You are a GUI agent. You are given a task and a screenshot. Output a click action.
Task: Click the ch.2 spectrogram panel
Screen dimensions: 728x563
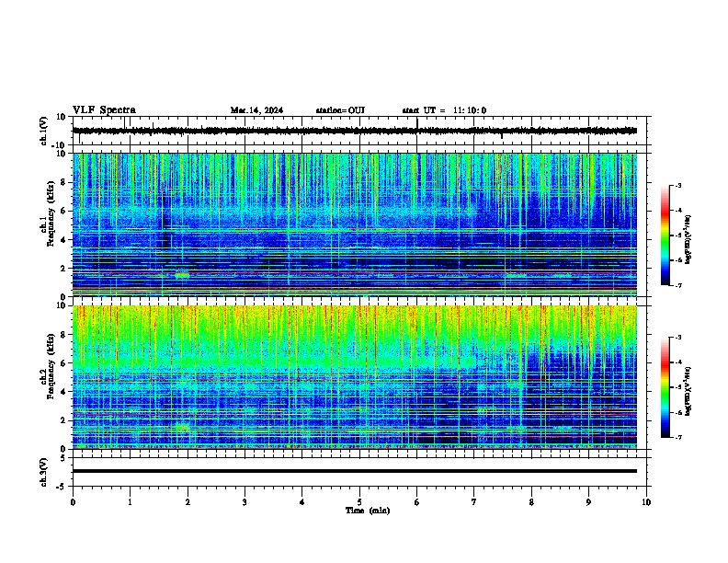click(355, 377)
